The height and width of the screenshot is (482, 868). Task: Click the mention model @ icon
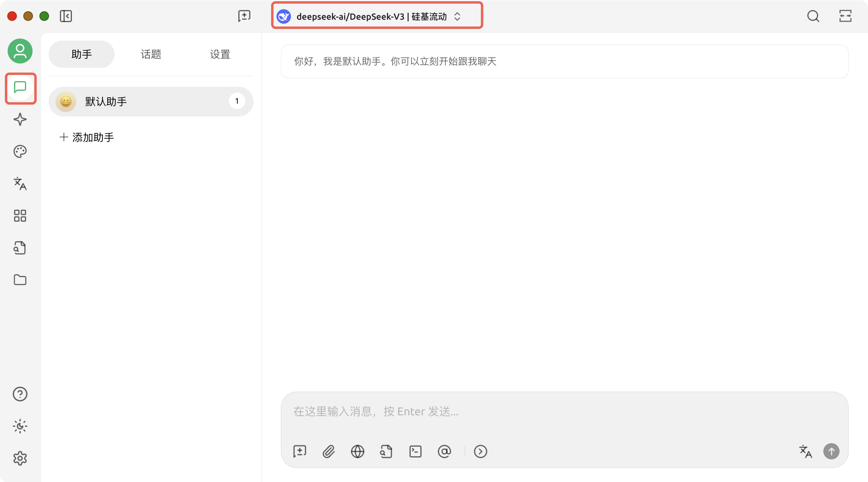pyautogui.click(x=444, y=451)
